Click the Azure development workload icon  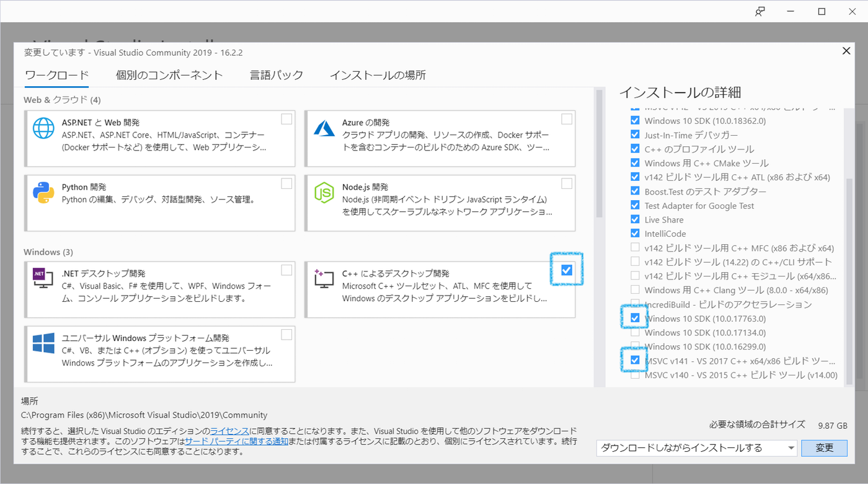click(x=324, y=128)
